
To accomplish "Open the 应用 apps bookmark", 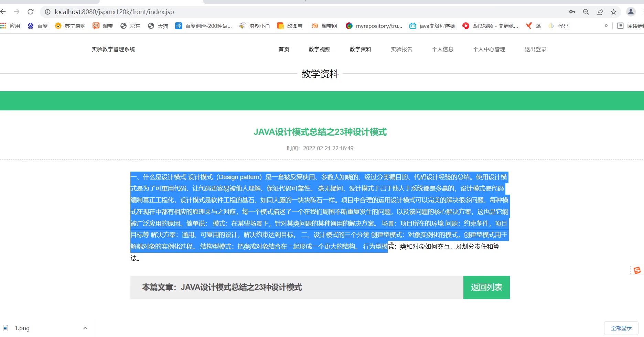I will coord(10,26).
